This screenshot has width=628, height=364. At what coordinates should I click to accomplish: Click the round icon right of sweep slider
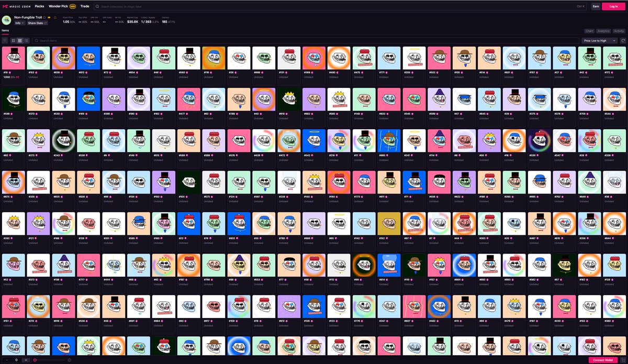(69, 360)
